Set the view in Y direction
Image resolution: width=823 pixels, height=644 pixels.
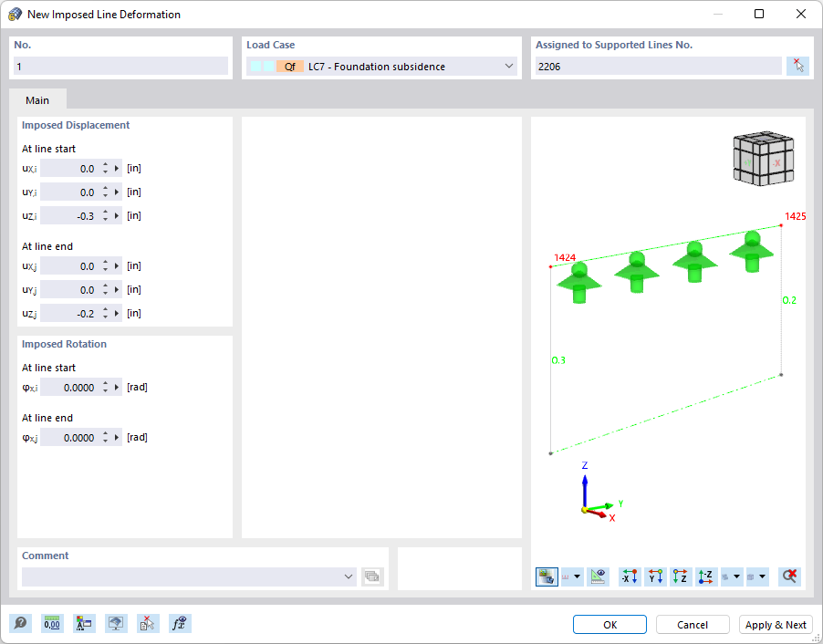[654, 576]
